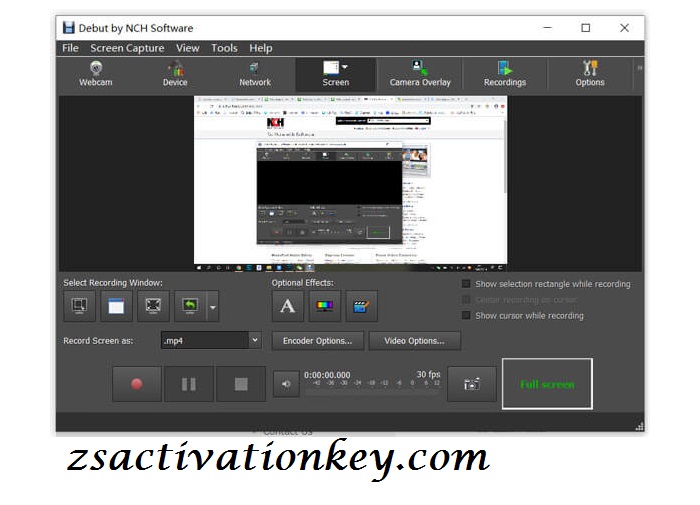The height and width of the screenshot is (505, 700).
Task: Choose the select-window recording icon
Action: (x=117, y=306)
